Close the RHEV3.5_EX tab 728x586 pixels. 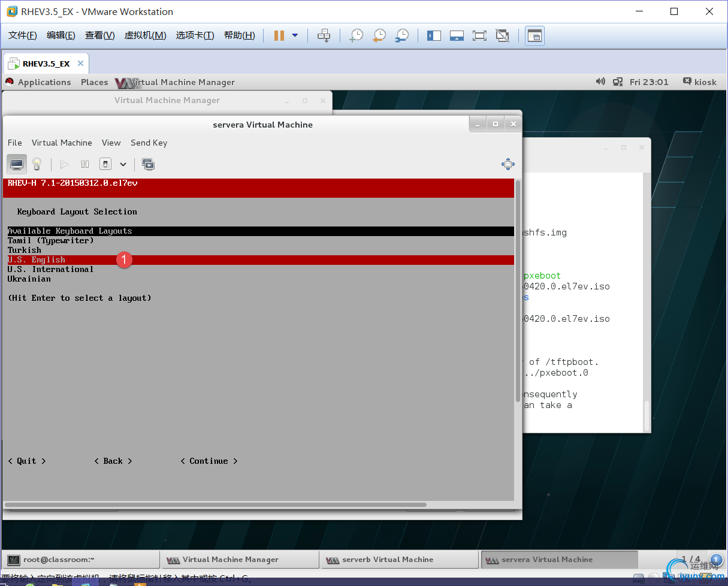tap(81, 64)
